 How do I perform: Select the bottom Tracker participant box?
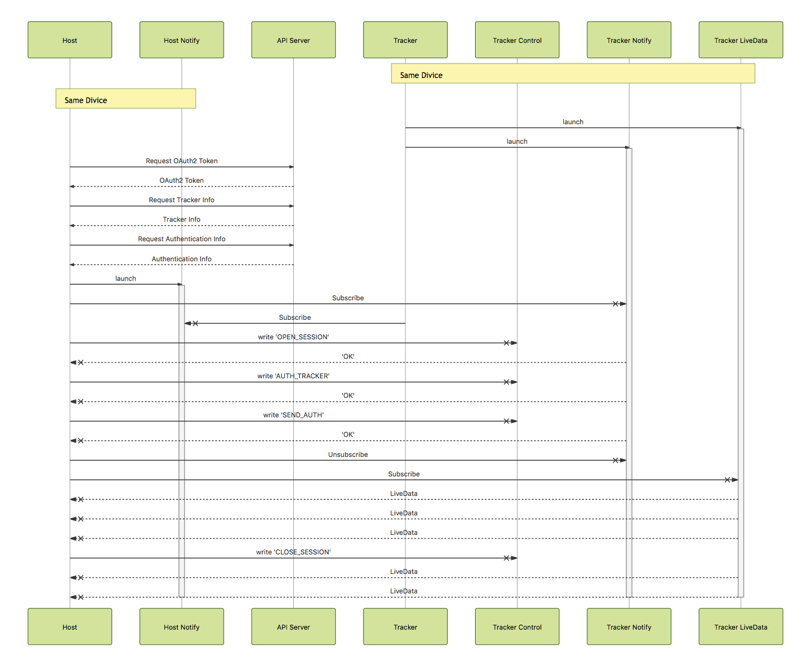point(405,627)
